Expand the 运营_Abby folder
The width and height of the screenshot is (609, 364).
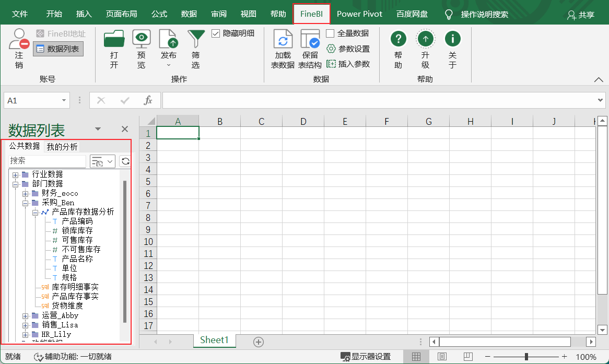pos(25,316)
